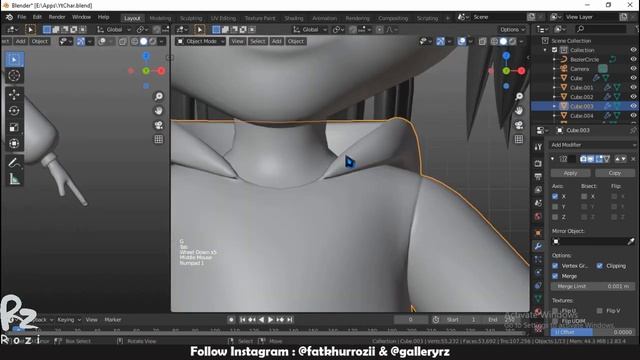Viewport: 640px width, 360px height.
Task: Open Keying dropdown in timeline
Action: tap(69, 320)
